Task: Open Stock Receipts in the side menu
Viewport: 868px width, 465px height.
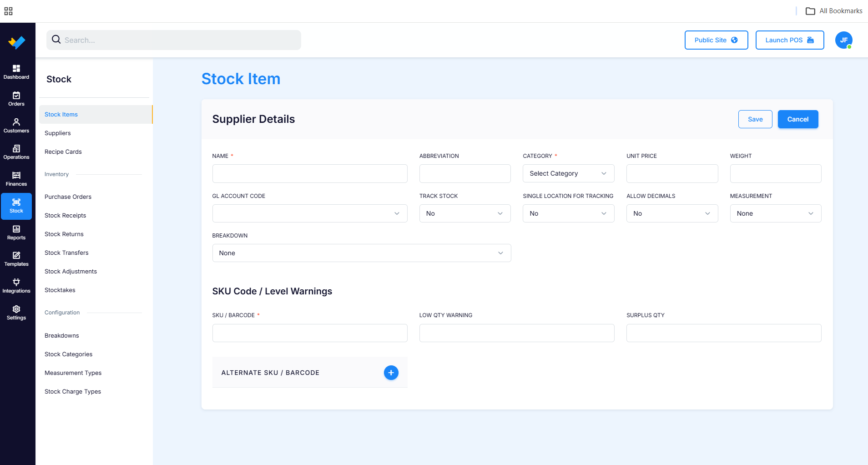Action: (66, 215)
